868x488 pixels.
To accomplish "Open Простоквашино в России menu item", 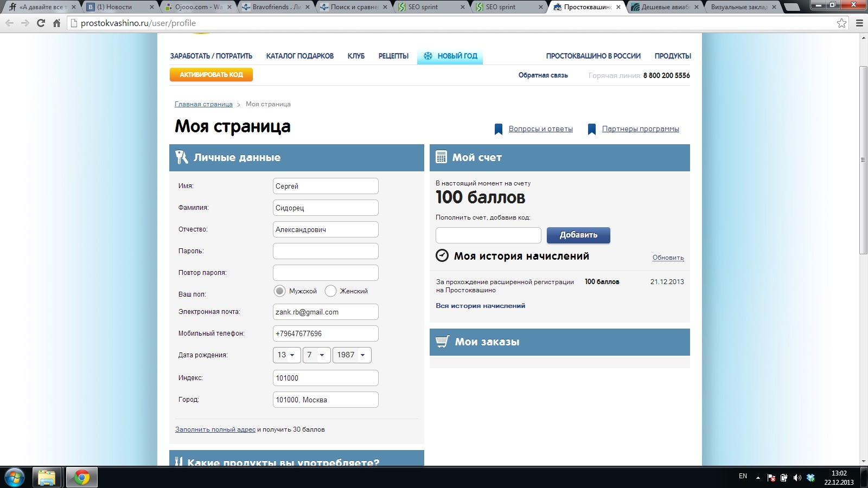I will pos(593,56).
